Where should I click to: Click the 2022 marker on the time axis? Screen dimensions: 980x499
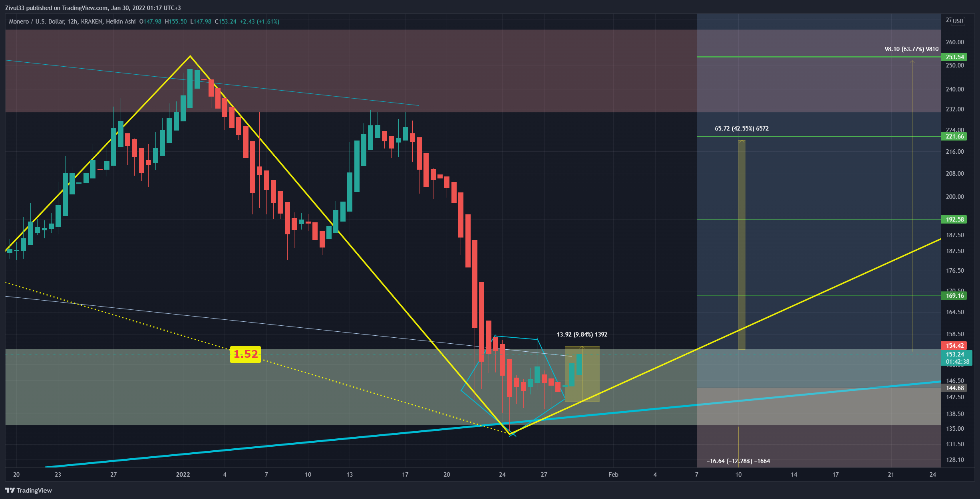tap(183, 475)
